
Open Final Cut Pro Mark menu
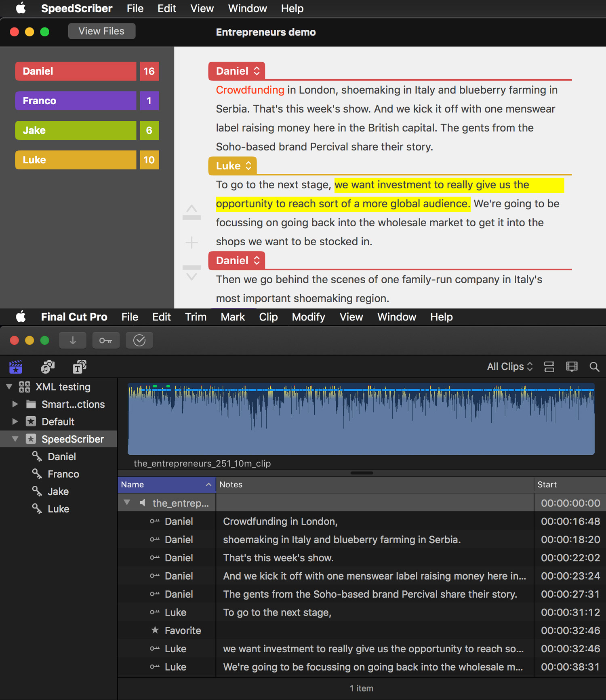pyautogui.click(x=233, y=317)
